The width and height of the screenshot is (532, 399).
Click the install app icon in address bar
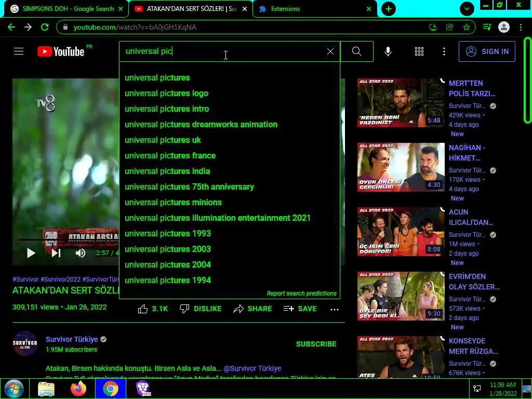click(x=433, y=27)
